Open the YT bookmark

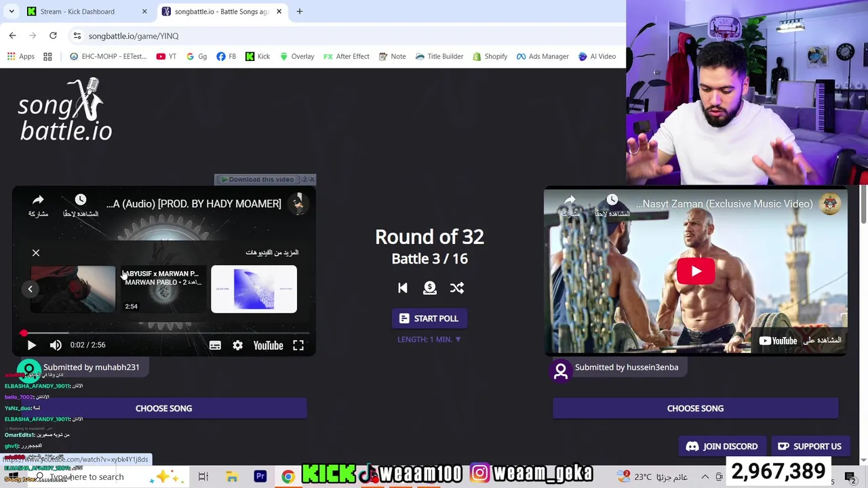[166, 56]
